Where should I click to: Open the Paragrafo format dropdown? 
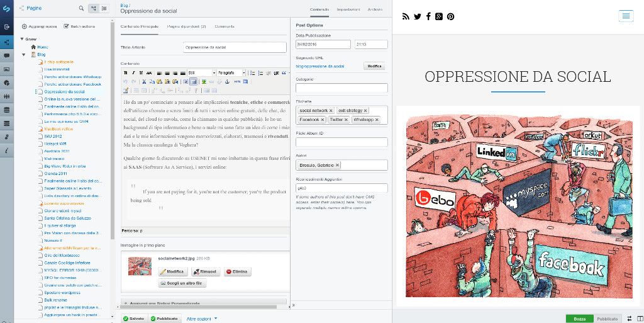pos(231,73)
